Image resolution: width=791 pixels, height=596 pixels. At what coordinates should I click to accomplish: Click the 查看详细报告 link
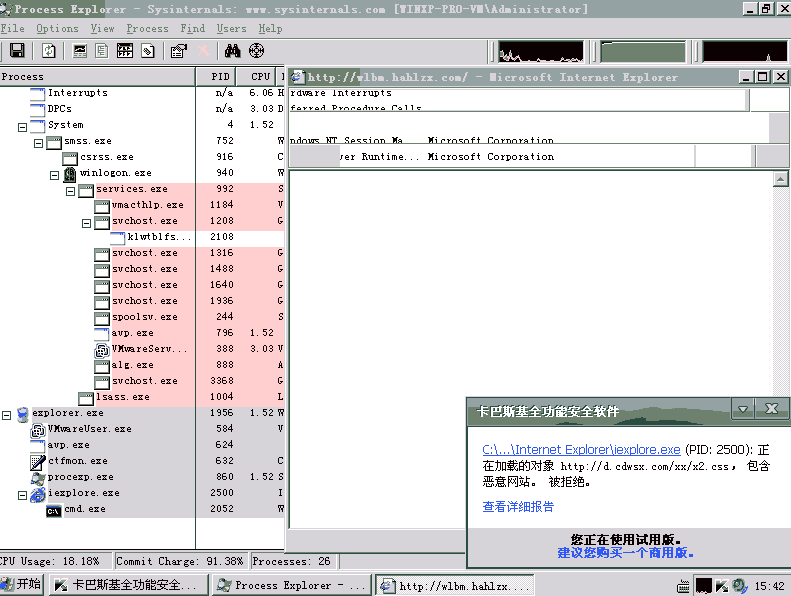pos(518,507)
